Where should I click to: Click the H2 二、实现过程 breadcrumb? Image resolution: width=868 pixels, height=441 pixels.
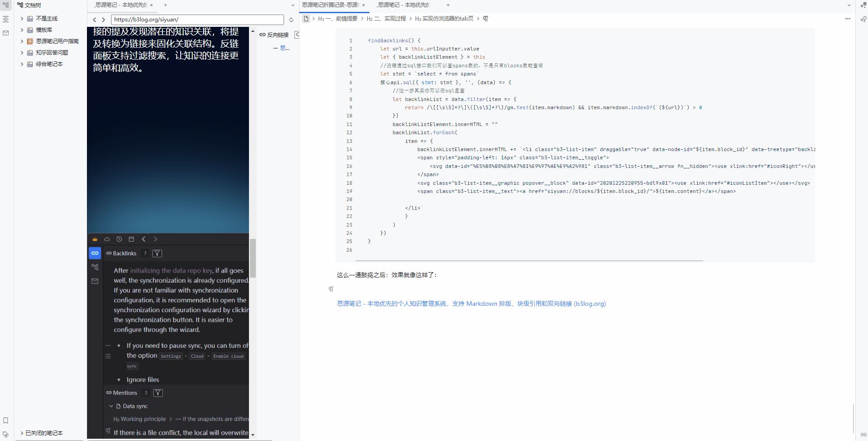pos(386,19)
